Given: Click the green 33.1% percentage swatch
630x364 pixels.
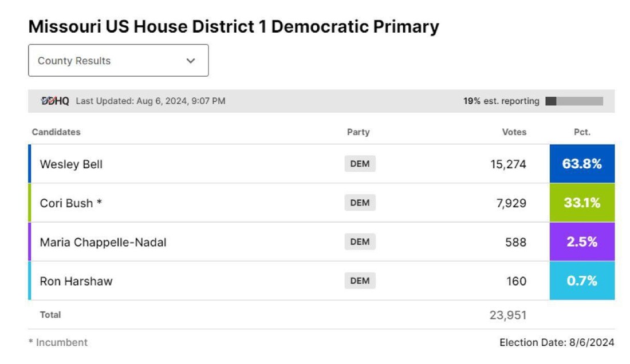Looking at the screenshot, I should tap(582, 203).
